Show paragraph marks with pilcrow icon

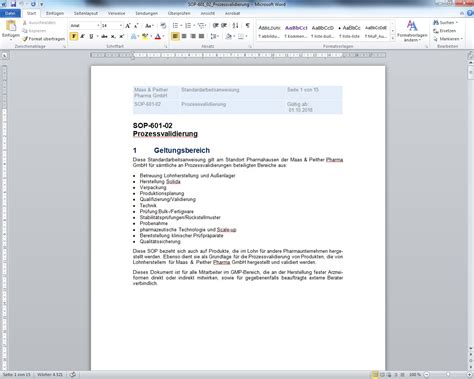coord(248,26)
